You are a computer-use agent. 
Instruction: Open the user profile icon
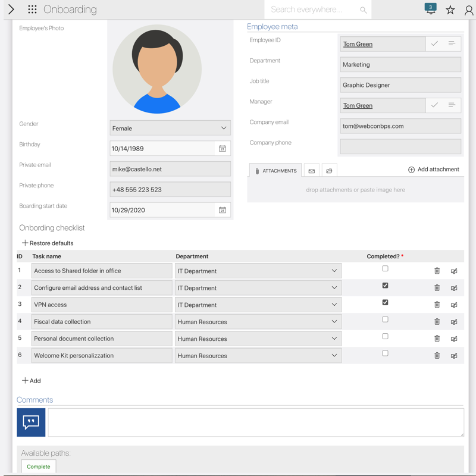coord(468,10)
